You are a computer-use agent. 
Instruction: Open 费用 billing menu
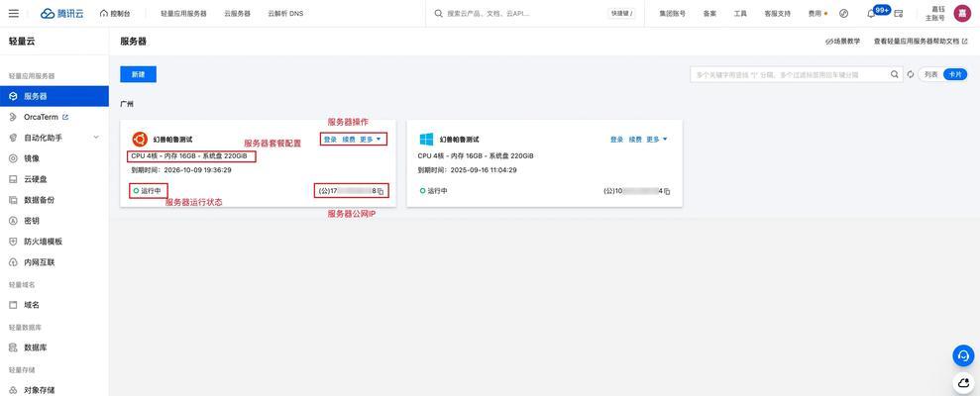click(815, 13)
